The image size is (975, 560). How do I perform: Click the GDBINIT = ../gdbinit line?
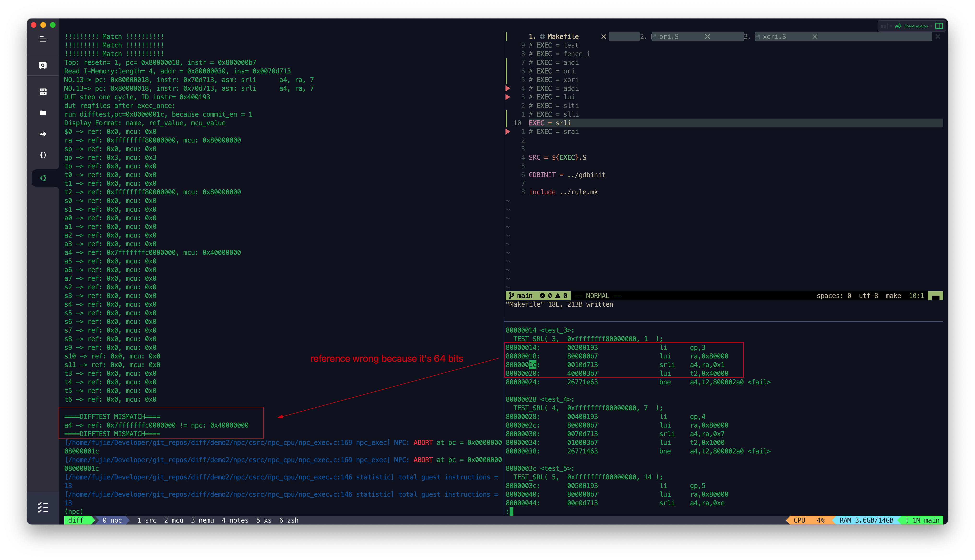tap(567, 175)
